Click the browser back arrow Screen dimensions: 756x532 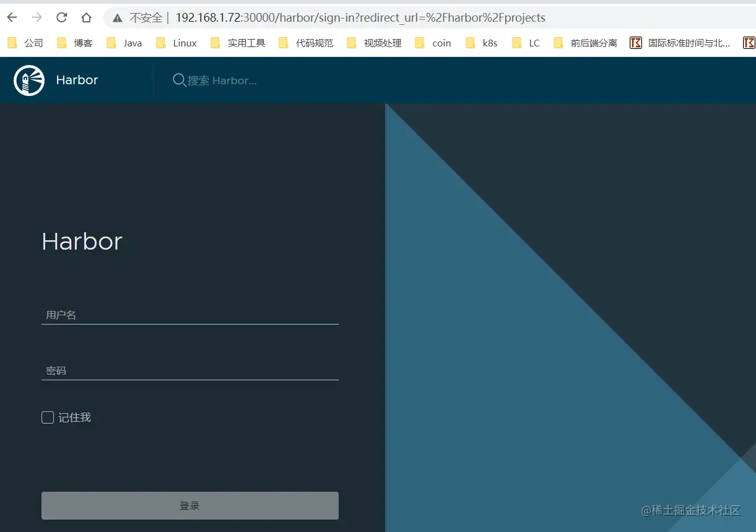12,17
